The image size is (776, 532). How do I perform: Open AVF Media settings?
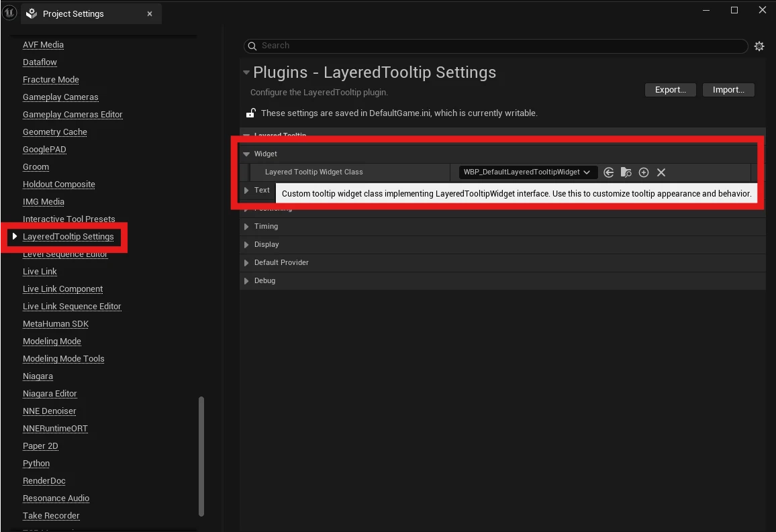43,44
